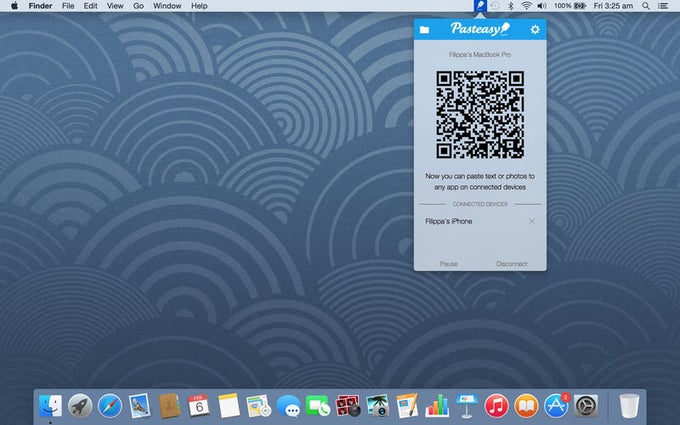Open Notification Center icon
The image size is (680, 425).
point(663,6)
